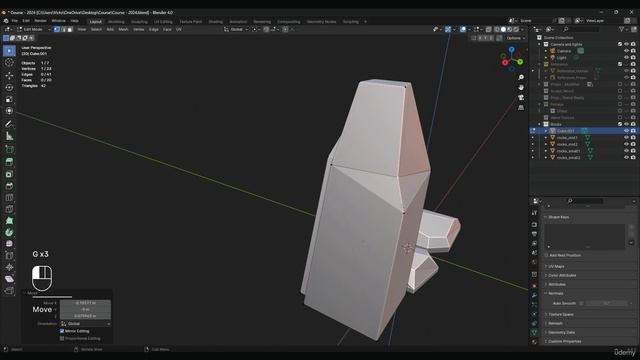Open the Modifiers wrench properties tab

coord(534,294)
